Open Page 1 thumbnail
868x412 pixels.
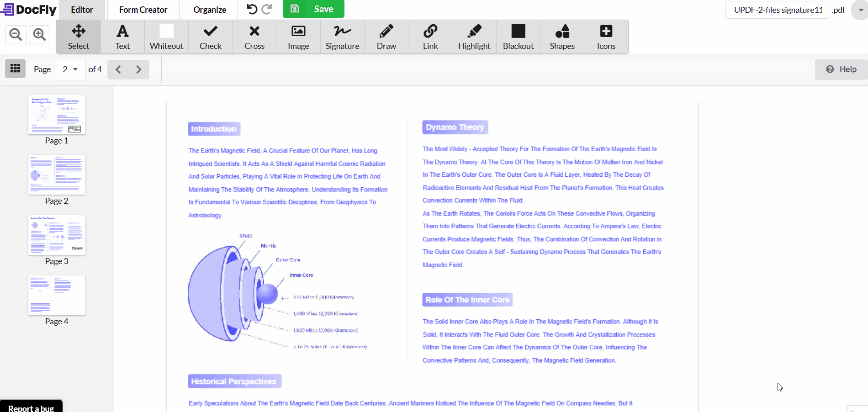57,114
